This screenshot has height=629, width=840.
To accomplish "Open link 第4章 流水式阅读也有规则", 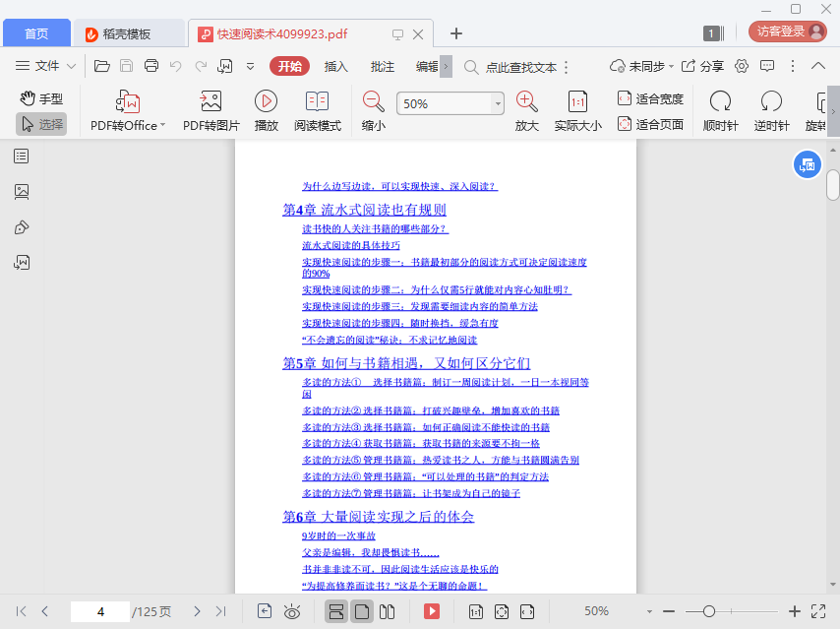I will pyautogui.click(x=364, y=210).
